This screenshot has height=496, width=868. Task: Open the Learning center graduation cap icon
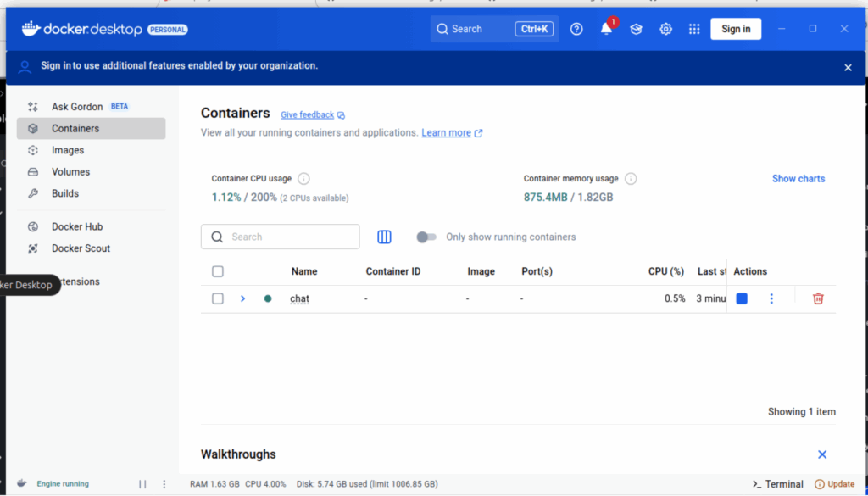pos(636,29)
